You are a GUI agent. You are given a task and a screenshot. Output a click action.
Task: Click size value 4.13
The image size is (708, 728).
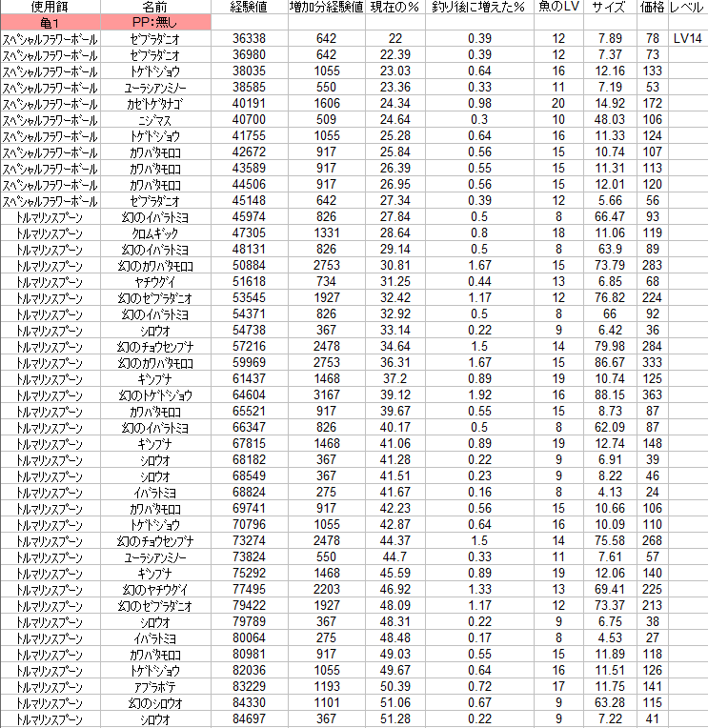610,492
